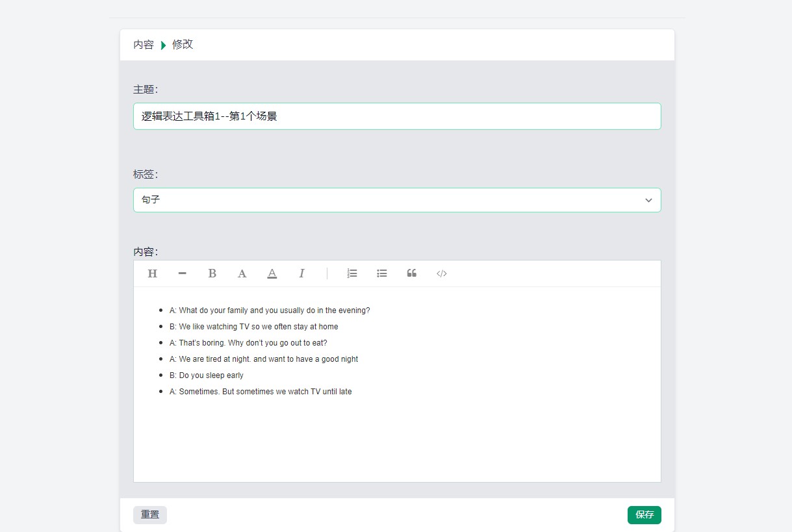792x532 pixels.
Task: Insert a code block from the toolbar
Action: (442, 273)
